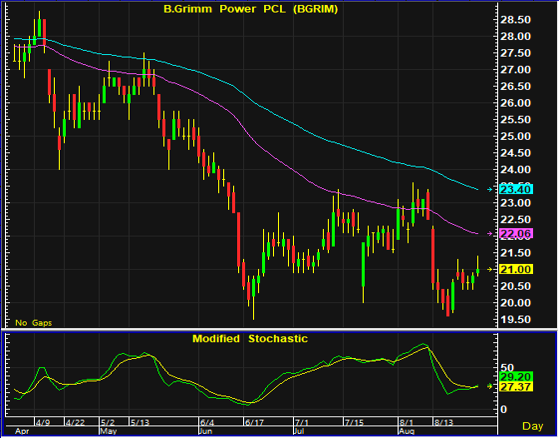The width and height of the screenshot is (559, 438).
Task: Click the yellow arrow beside 21.00
Action: tap(490, 269)
